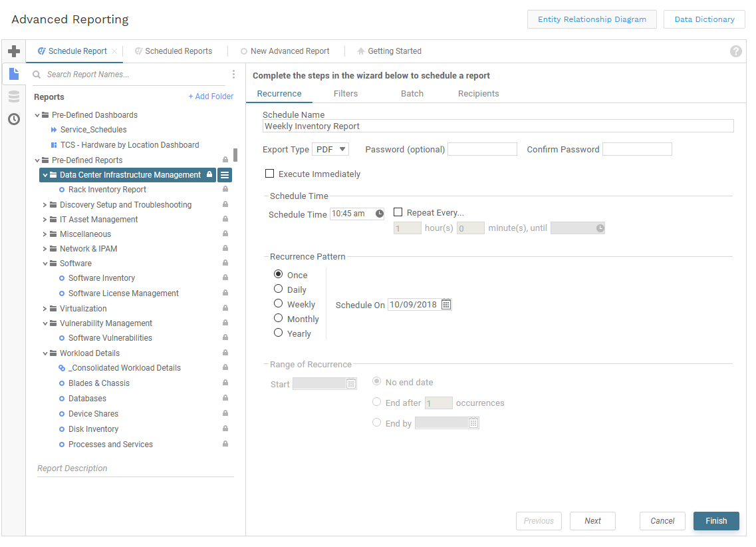
Task: Click the report tree vertical scrollbar
Action: click(235, 155)
